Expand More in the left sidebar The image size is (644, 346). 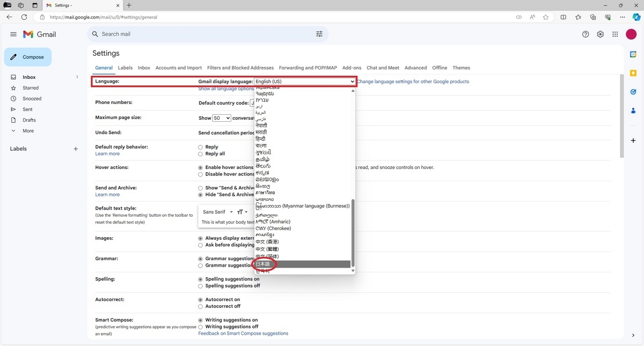28,131
